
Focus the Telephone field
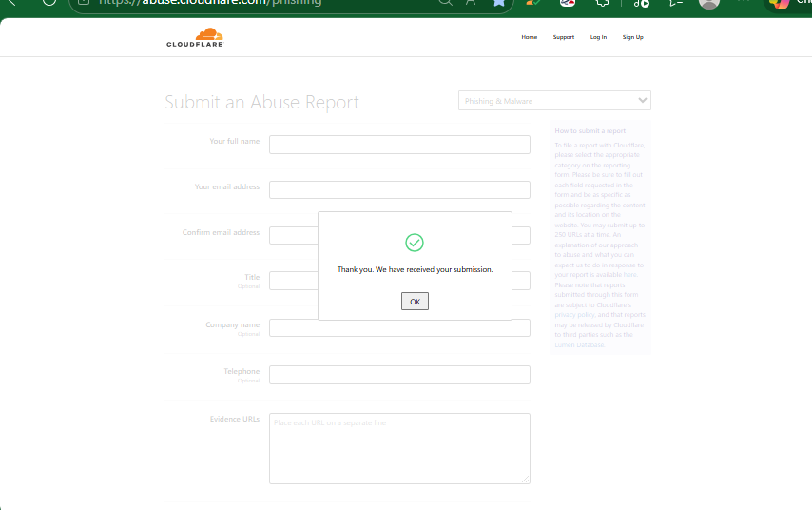[x=399, y=375]
